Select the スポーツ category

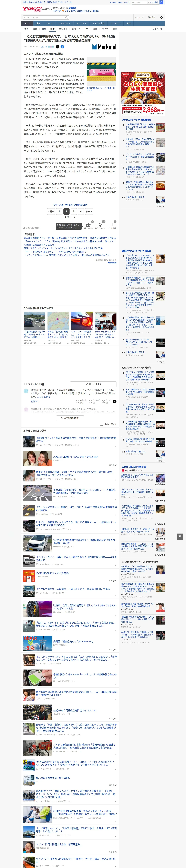pos(76,29)
